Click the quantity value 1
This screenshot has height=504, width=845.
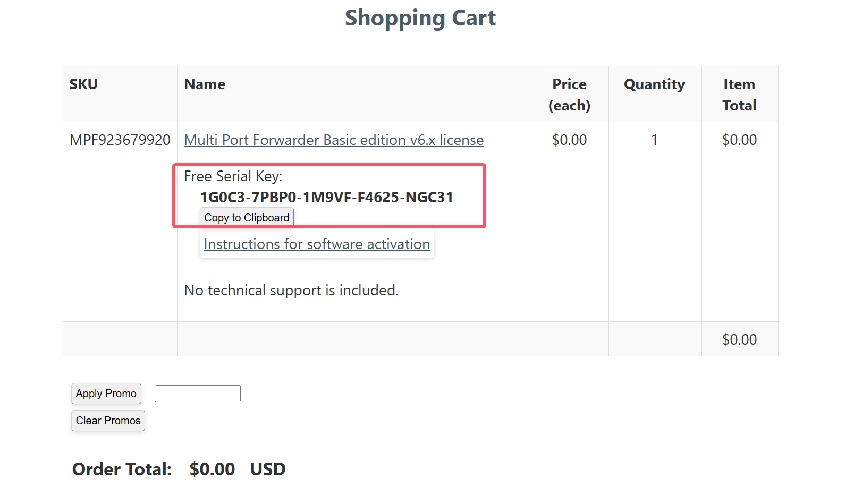(654, 140)
